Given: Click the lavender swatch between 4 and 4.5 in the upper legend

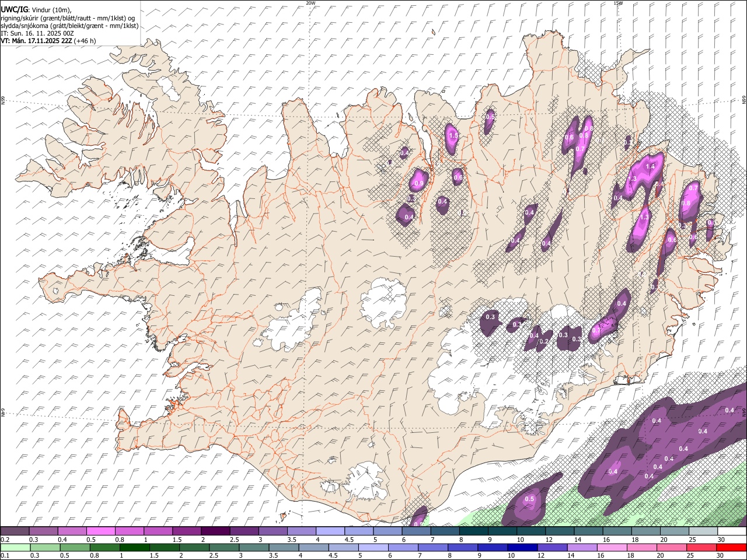Looking at the screenshot, I should (330, 531).
